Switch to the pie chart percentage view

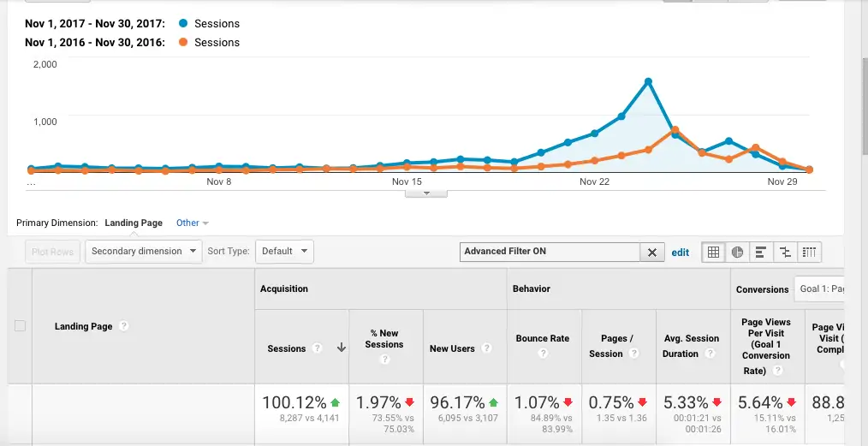pyautogui.click(x=737, y=252)
